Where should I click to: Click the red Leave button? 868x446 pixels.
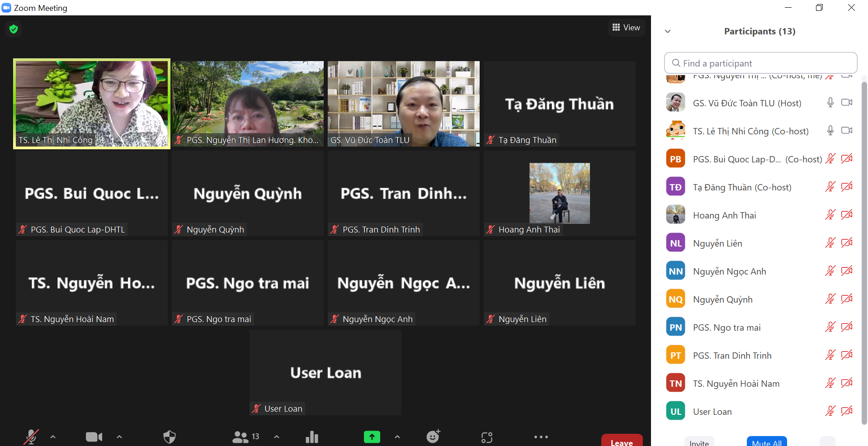(622, 441)
